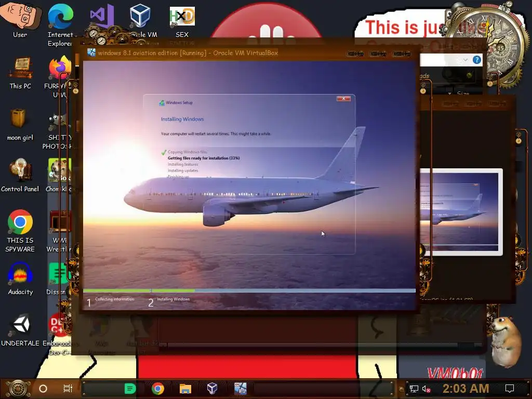Expand the dropdown chevron beside help icon
This screenshot has width=532, height=399.
465,60
